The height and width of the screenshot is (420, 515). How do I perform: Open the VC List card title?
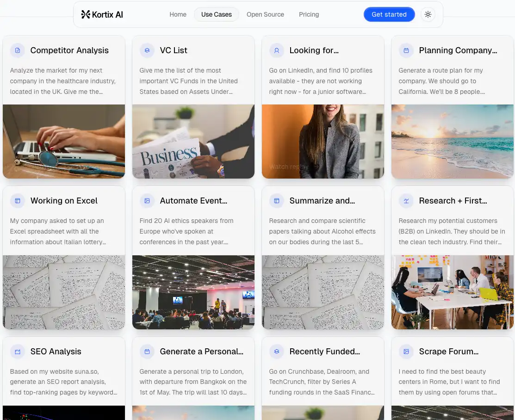tap(174, 50)
